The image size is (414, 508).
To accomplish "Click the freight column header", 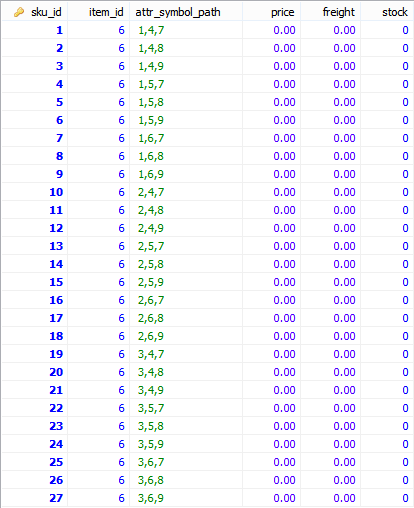I will (x=331, y=12).
